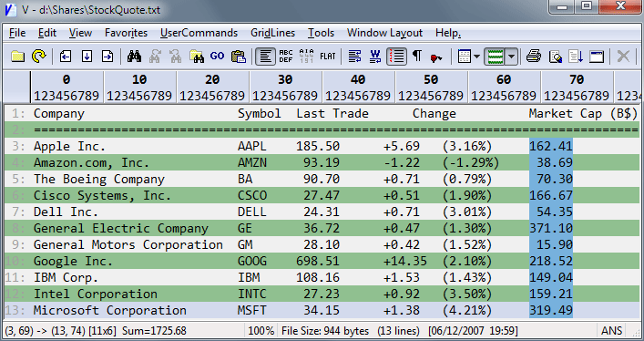
Task: Open the Window Layout menu
Action: (384, 33)
